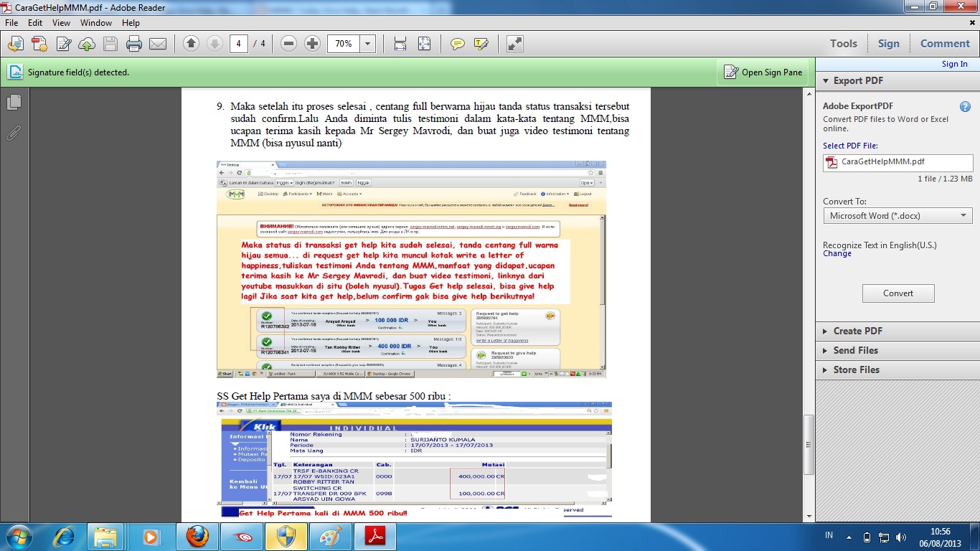
Task: Open Windows Explorer folder in taskbar
Action: coord(106,536)
